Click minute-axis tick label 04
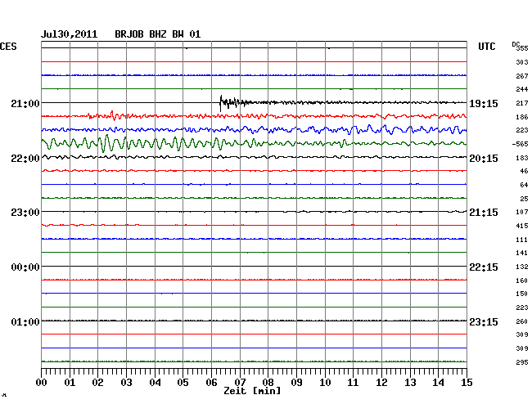 [x=155, y=383]
